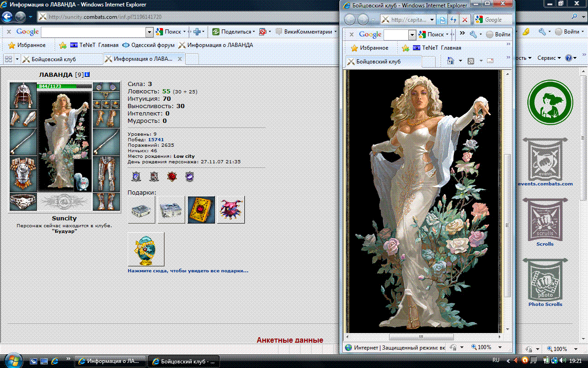Screen dimensions: 588x368
Task: Open the Сервис menu in back window
Action: (549, 58)
